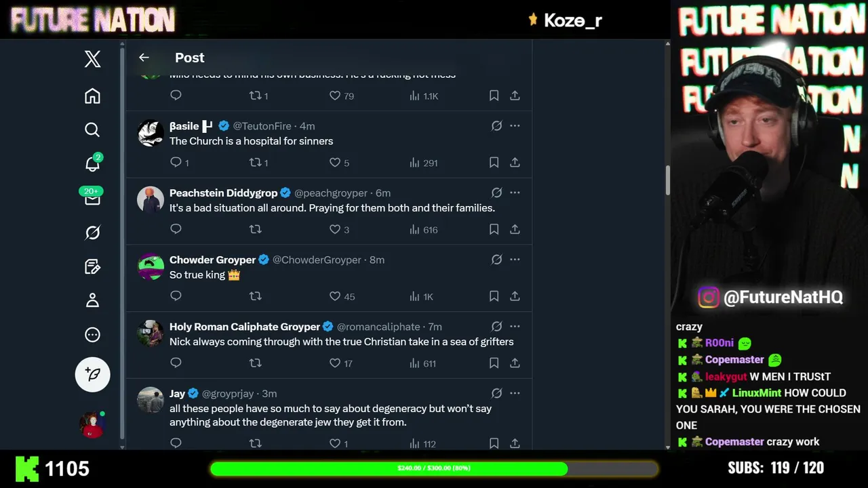Open more options on βasile's post
Screen dimensions: 868x488
[515, 126]
